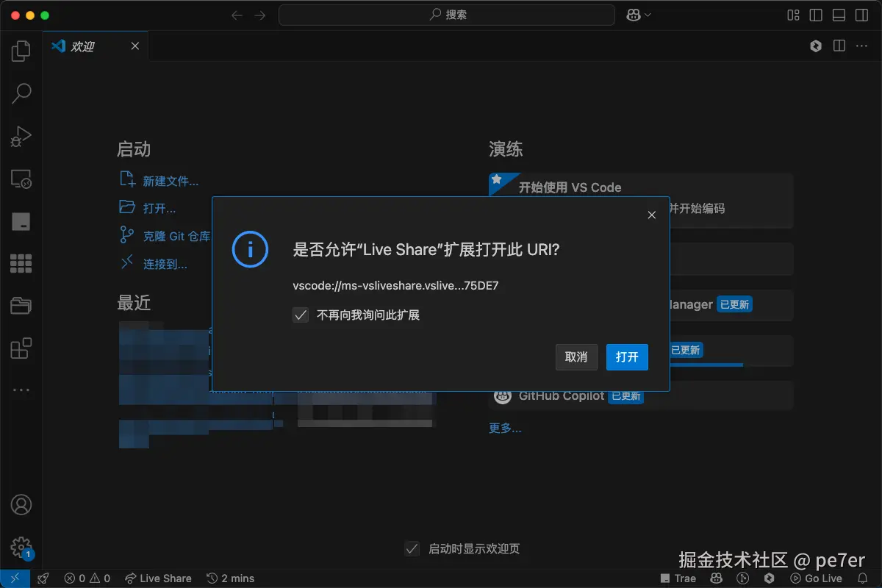This screenshot has width=882, height=588.
Task: Click the rocket icon in status bar
Action: point(43,578)
